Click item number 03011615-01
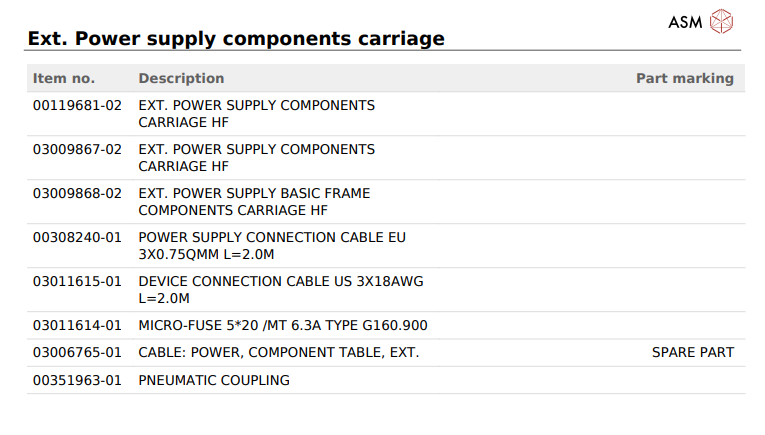765x435 pixels. (x=77, y=281)
